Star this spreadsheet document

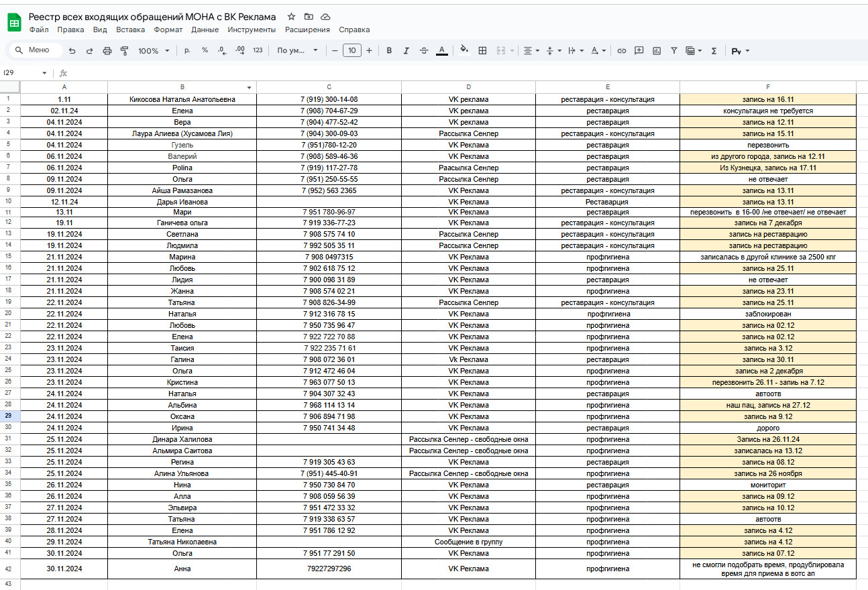pyautogui.click(x=291, y=17)
